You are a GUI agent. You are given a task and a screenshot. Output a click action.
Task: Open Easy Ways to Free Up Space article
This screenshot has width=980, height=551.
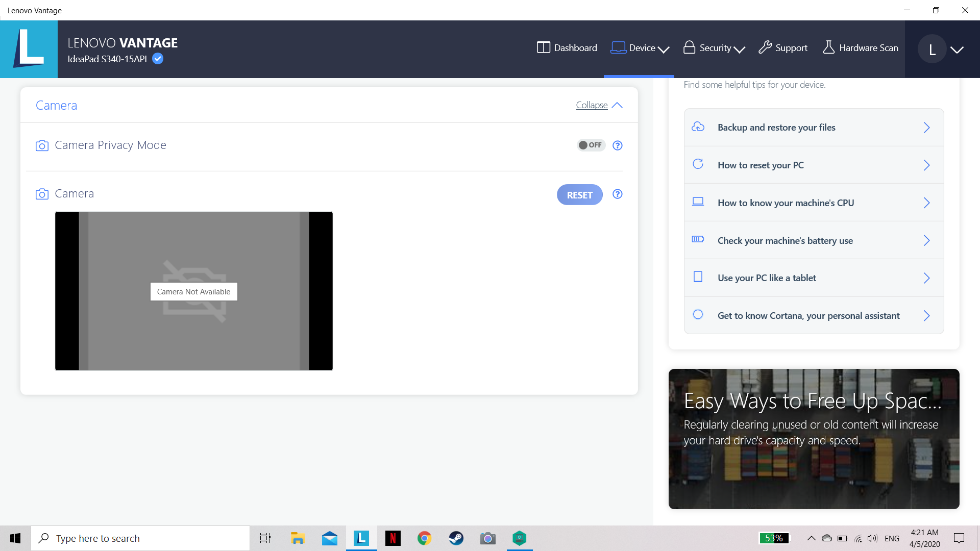(x=814, y=439)
